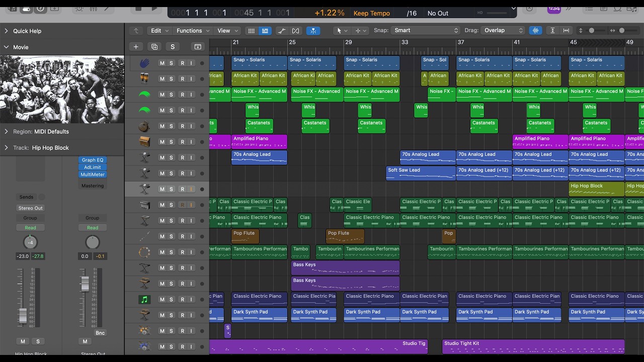
Task: Click the movie thumbnail image
Action: click(62, 89)
